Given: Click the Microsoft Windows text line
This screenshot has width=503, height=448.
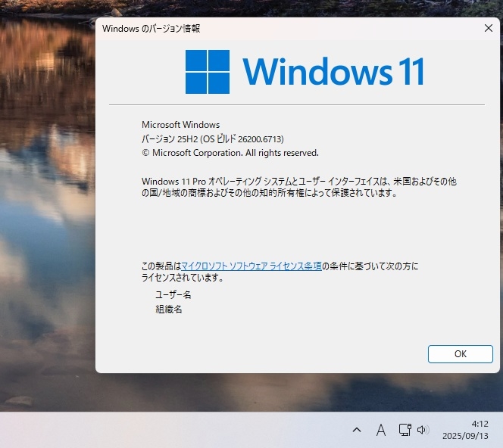Looking at the screenshot, I should point(180,125).
